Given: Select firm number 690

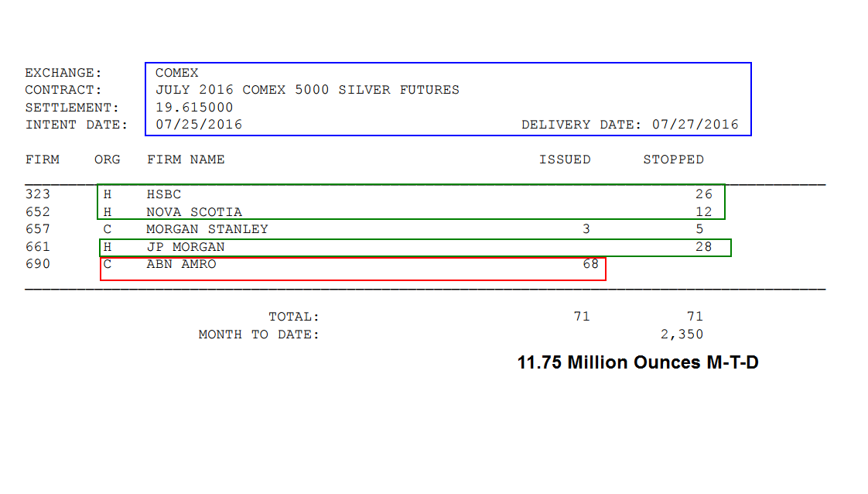Looking at the screenshot, I should (38, 264).
